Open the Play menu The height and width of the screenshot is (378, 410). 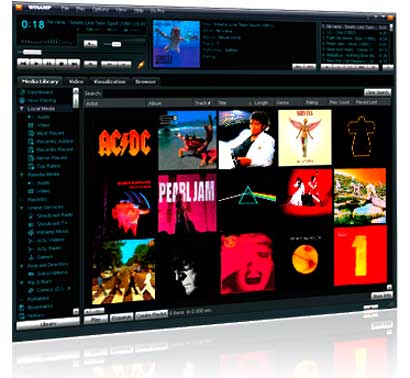click(x=80, y=9)
